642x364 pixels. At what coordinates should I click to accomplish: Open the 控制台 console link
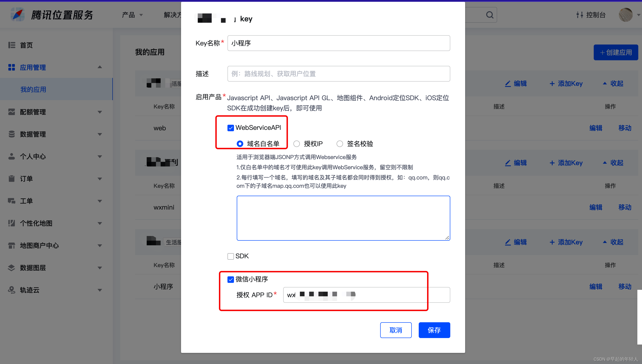pos(596,15)
